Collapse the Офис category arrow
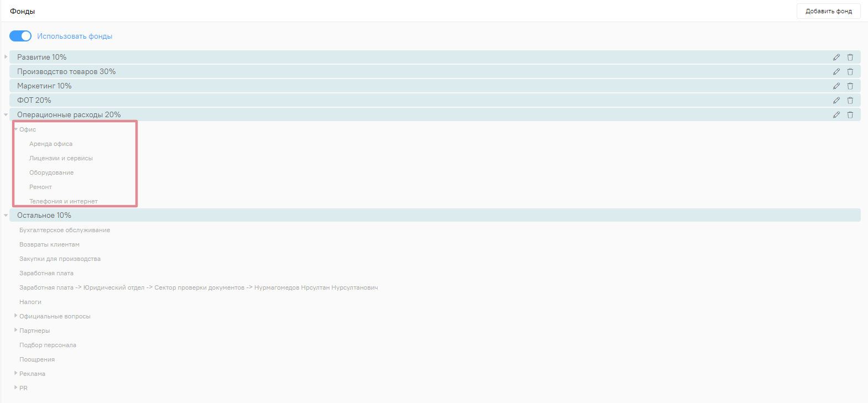This screenshot has width=868, height=403. 16,129
